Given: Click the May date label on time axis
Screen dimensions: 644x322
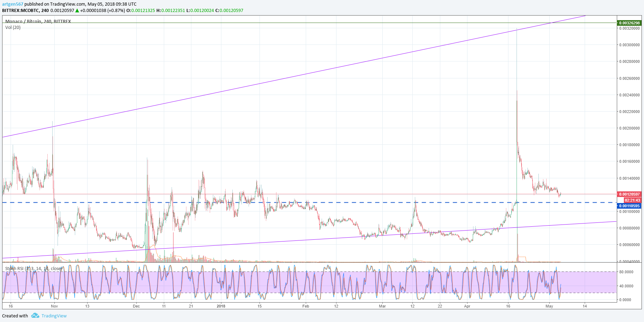Looking at the screenshot, I should coord(549,306).
